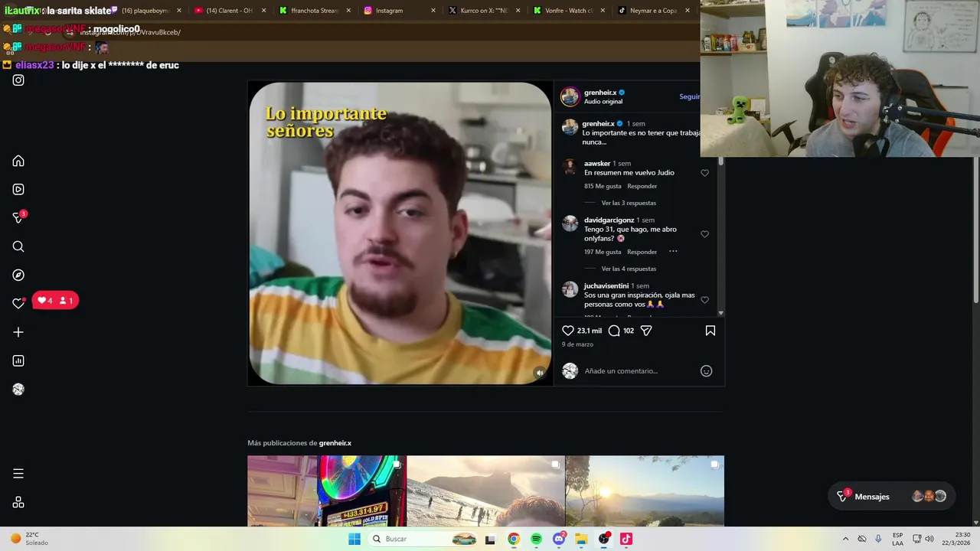Open the slot machine post thumbnail
This screenshot has width=980, height=551.
tap(327, 491)
